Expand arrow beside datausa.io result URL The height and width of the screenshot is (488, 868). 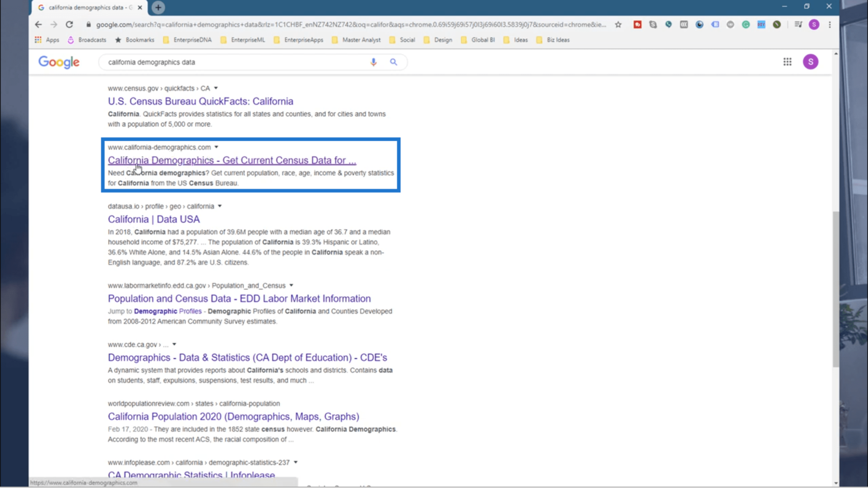(220, 206)
